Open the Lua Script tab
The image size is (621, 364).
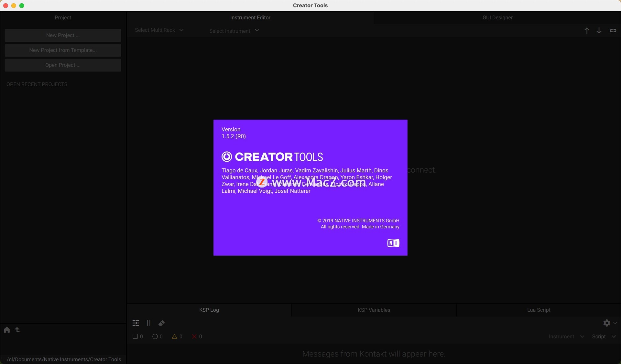539,310
